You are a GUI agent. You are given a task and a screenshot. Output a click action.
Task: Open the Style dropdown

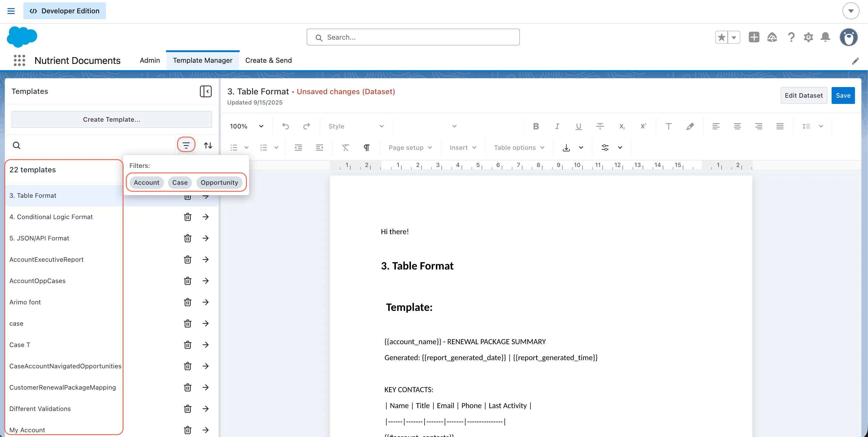coord(356,126)
